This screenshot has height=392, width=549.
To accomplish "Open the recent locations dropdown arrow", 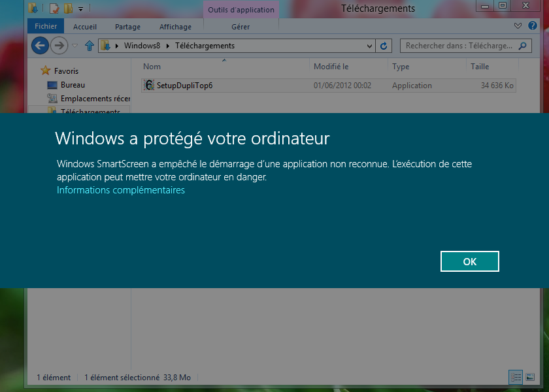I will 75,46.
